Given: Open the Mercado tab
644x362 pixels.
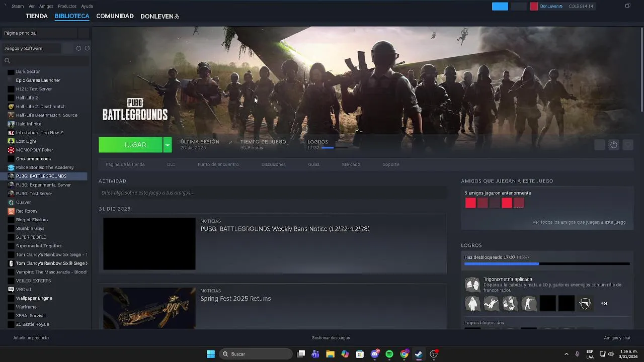Looking at the screenshot, I should pos(351,164).
